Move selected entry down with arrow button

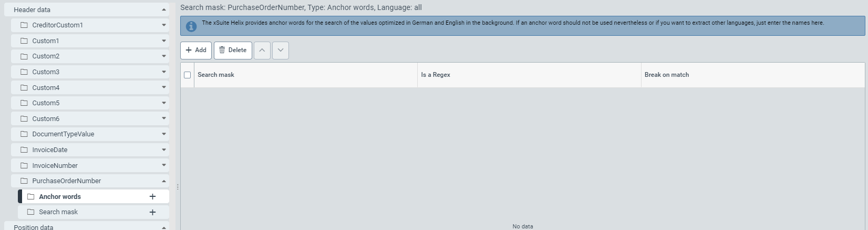pyautogui.click(x=281, y=50)
